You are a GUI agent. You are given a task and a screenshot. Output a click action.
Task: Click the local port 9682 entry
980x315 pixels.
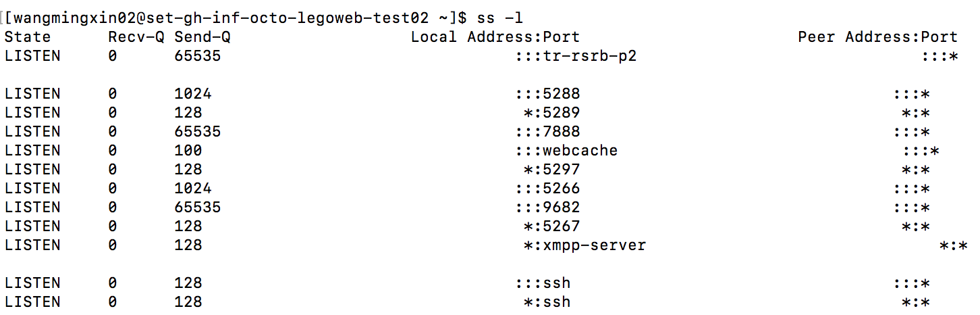547,207
